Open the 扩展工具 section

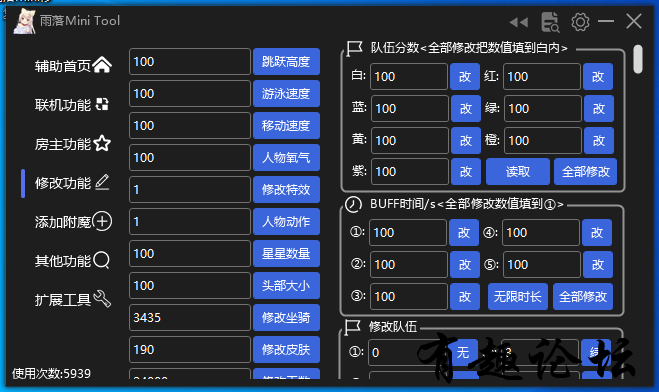click(72, 299)
